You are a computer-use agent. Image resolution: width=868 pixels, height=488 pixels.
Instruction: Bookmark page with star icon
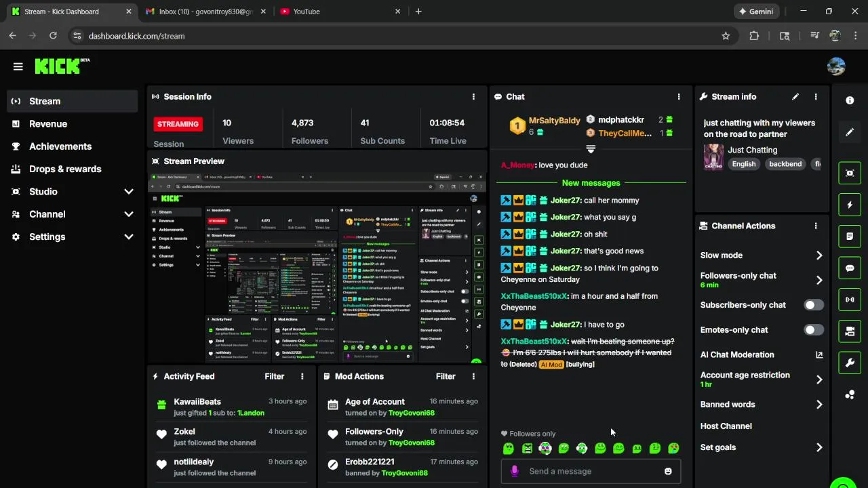[x=726, y=36]
